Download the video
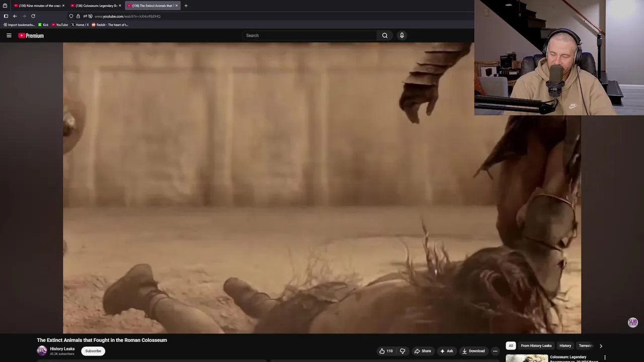Screen dimensions: 644x362 (473, 351)
